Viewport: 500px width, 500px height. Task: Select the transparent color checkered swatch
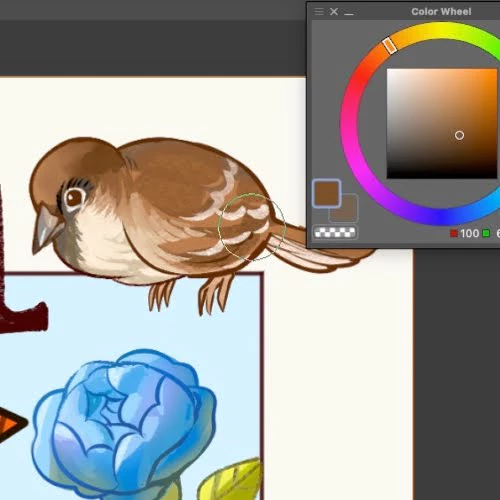pyautogui.click(x=335, y=232)
